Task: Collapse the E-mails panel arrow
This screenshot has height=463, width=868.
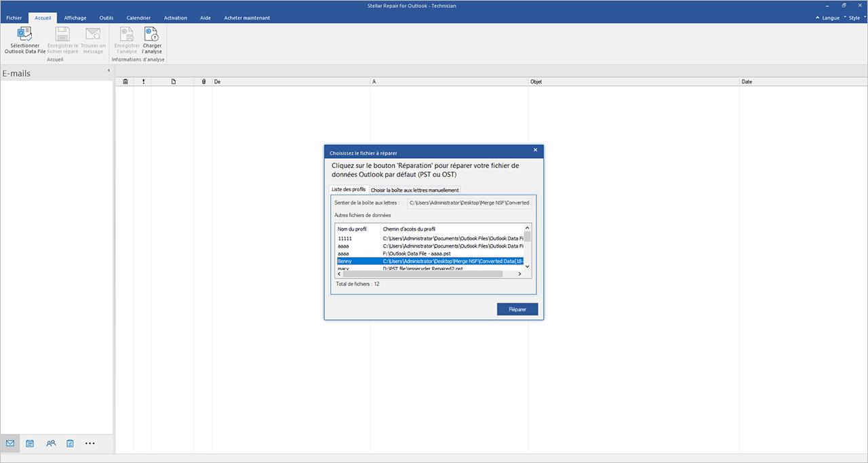Action: (108, 71)
